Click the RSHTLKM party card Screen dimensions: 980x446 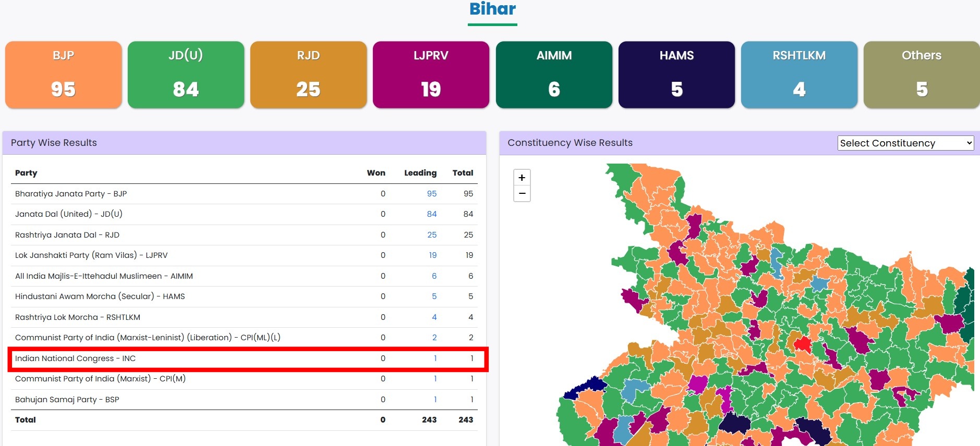(x=799, y=75)
